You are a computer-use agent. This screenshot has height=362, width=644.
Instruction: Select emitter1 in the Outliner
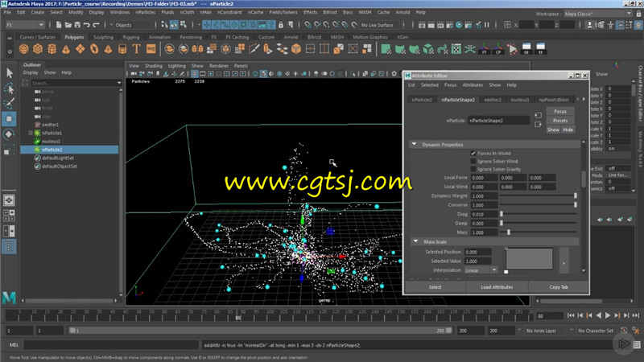pos(50,125)
